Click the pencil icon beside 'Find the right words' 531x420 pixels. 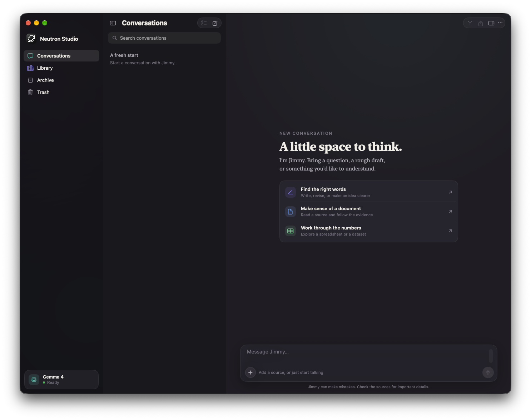click(x=291, y=192)
